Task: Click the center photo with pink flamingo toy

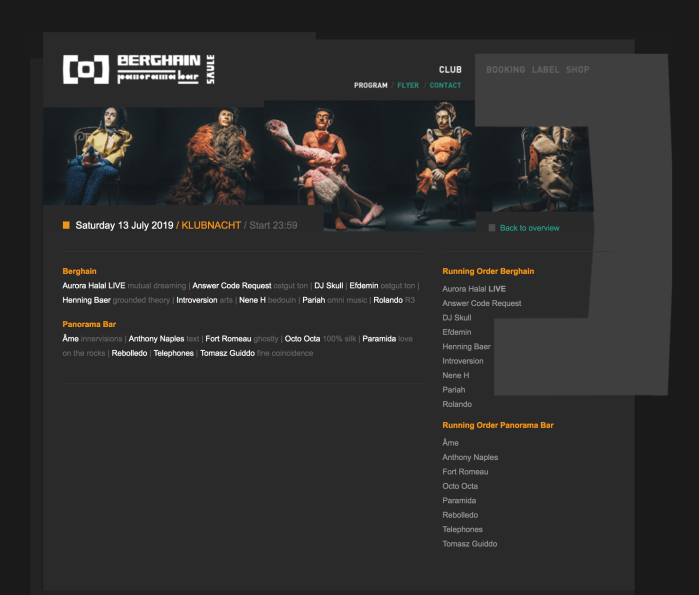Action: [320, 165]
